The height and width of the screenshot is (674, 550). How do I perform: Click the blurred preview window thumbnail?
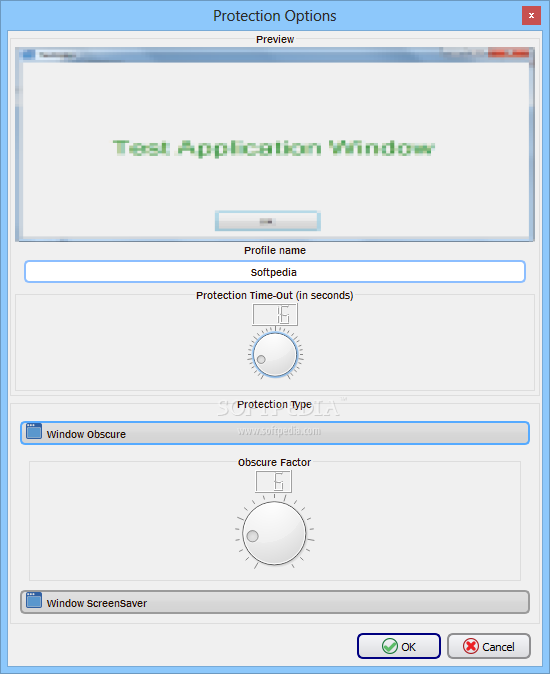pos(275,144)
